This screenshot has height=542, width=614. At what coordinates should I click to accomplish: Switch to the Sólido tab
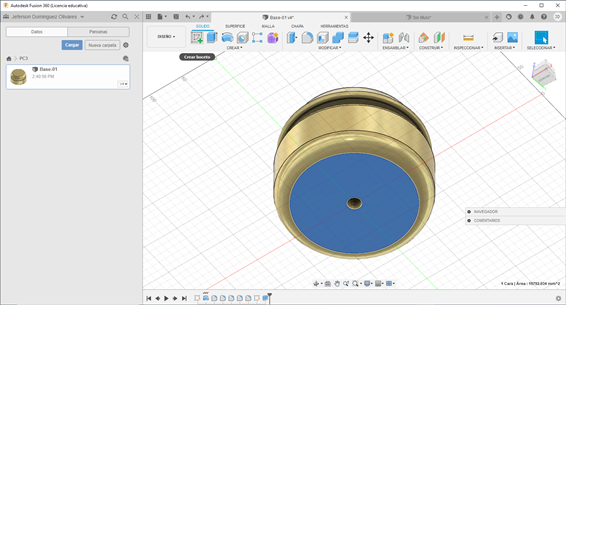(x=203, y=26)
